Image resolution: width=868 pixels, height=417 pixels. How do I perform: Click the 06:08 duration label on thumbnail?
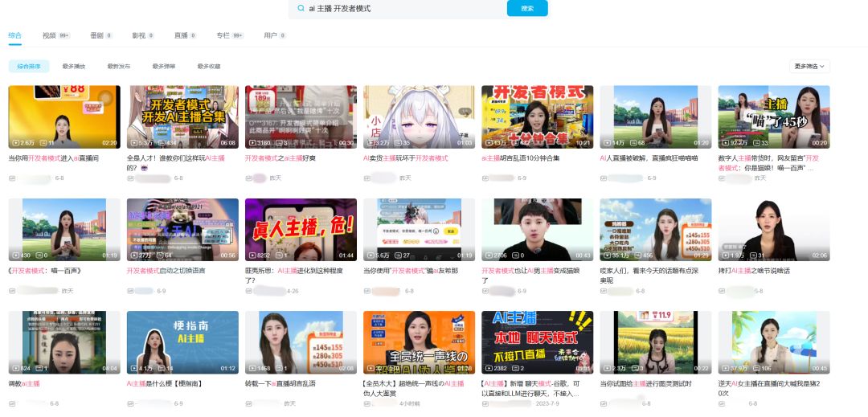228,143
